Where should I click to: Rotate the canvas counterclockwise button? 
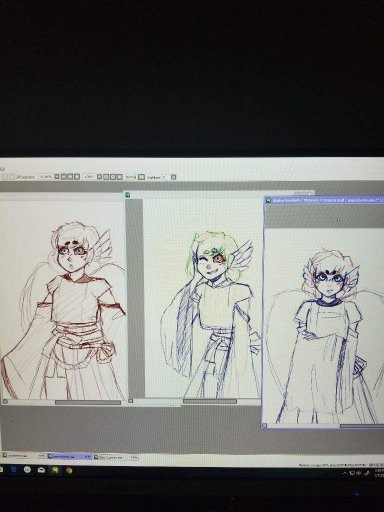pyautogui.click(x=106, y=177)
